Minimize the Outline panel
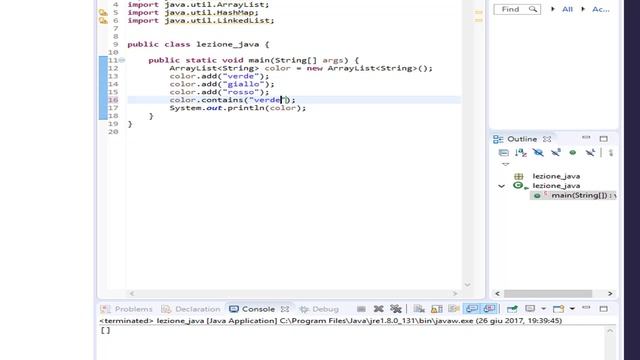The image size is (640, 360). [586, 138]
